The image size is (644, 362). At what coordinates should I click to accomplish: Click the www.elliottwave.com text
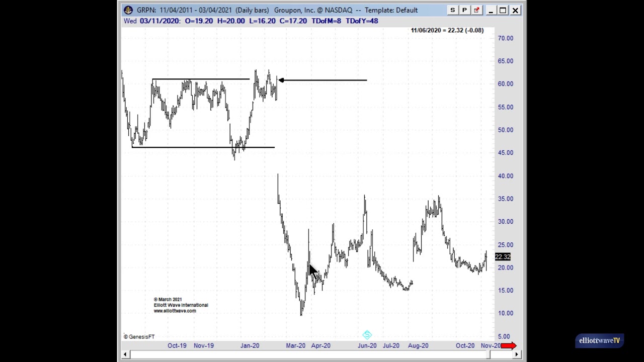[175, 311]
